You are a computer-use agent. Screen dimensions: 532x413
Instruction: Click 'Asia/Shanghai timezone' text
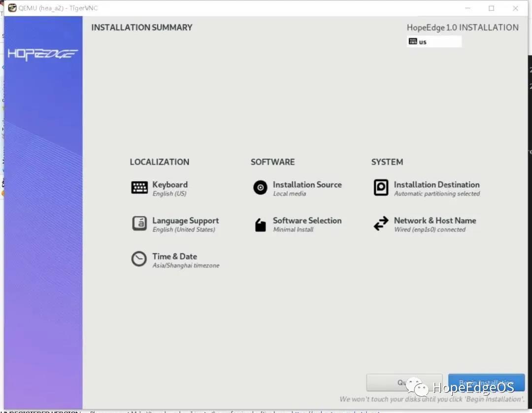click(x=186, y=265)
